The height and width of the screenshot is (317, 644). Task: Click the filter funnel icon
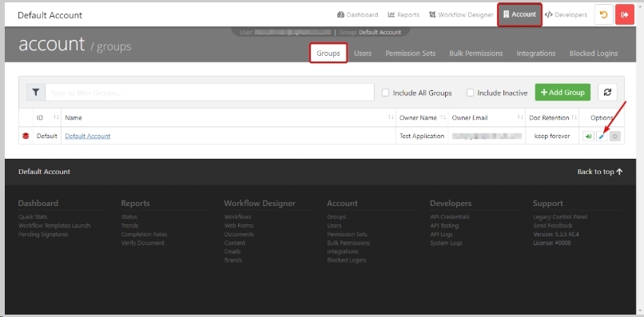[36, 93]
